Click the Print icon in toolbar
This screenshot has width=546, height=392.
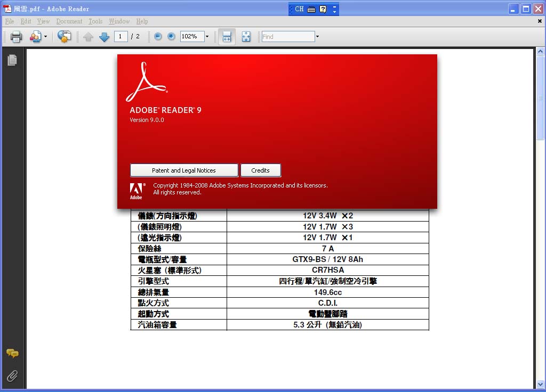coord(16,37)
